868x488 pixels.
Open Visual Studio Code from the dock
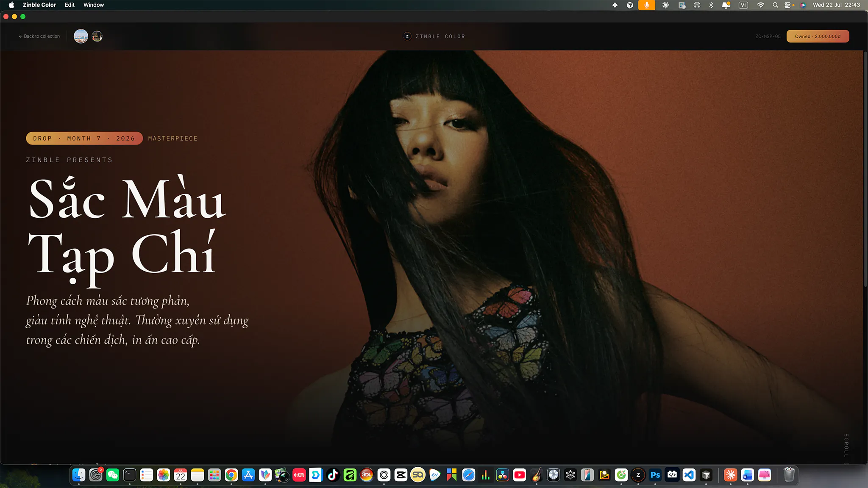(x=689, y=475)
